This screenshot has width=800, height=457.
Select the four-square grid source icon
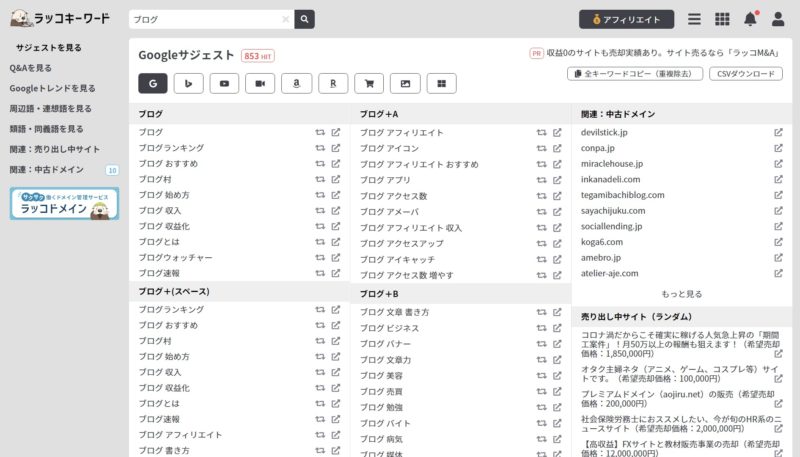tap(441, 84)
